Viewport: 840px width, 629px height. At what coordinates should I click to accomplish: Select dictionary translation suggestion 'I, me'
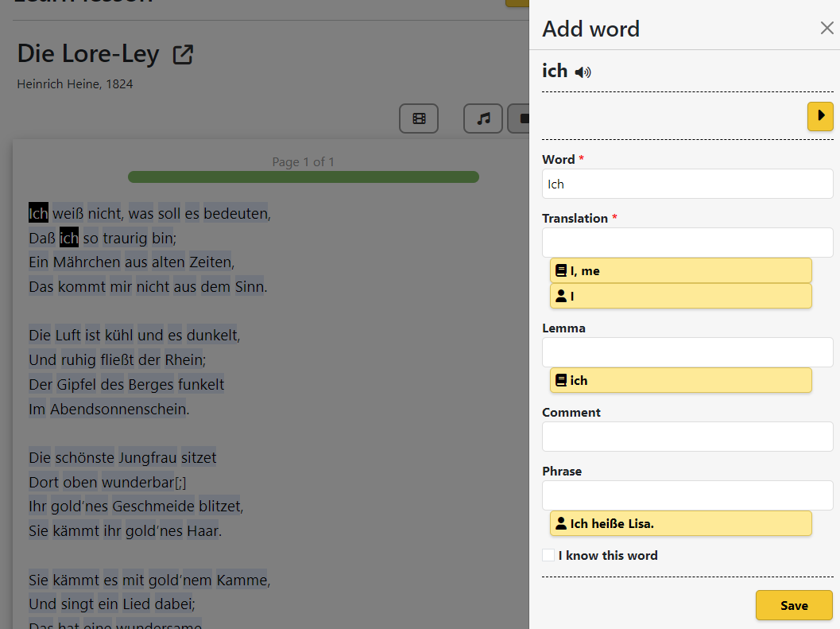pyautogui.click(x=680, y=270)
